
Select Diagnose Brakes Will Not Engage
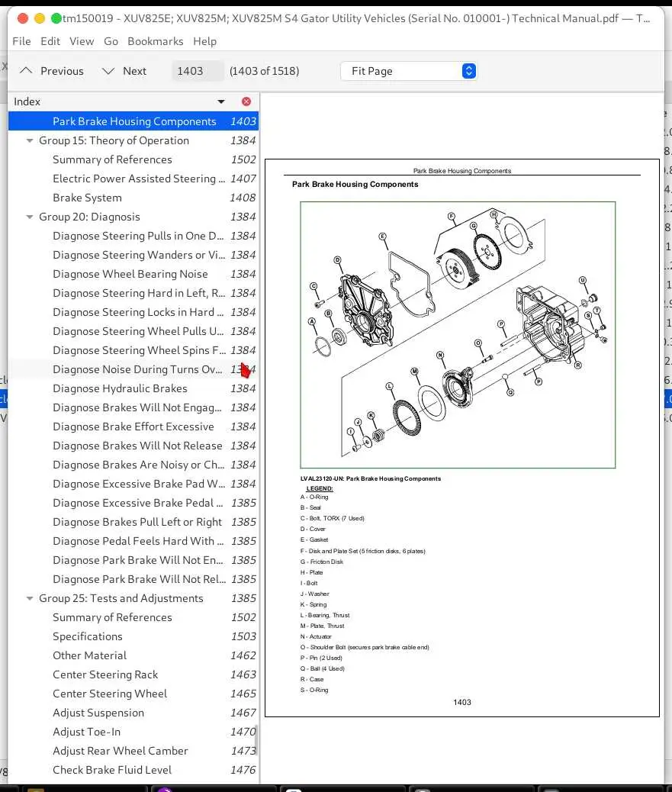[133, 407]
